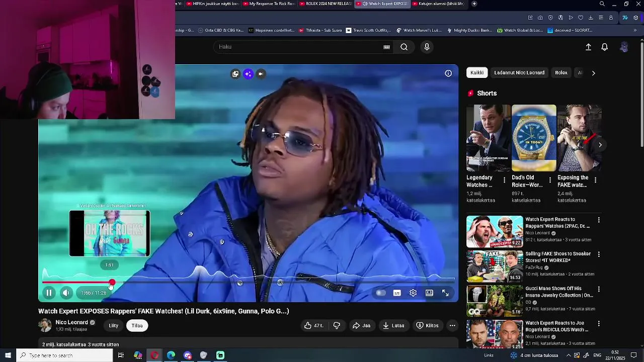Pause the video with the pause button
Viewport: 644px width, 362px height.
click(x=49, y=293)
